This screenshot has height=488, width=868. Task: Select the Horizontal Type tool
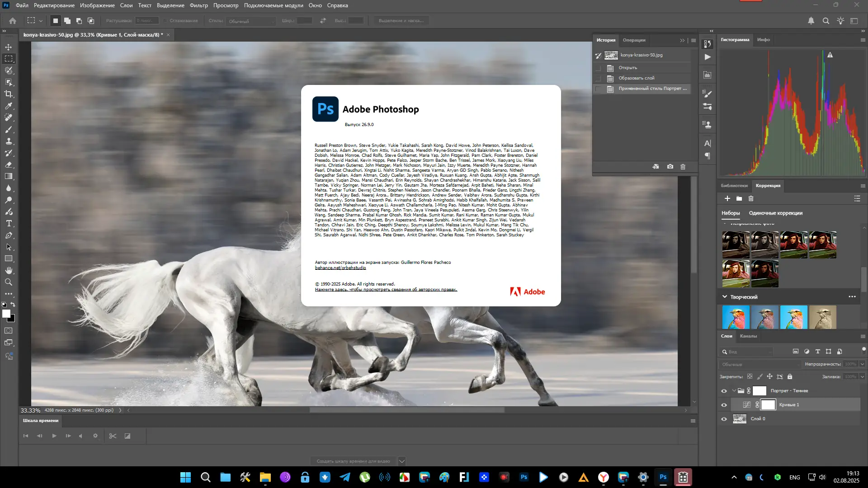pyautogui.click(x=9, y=223)
